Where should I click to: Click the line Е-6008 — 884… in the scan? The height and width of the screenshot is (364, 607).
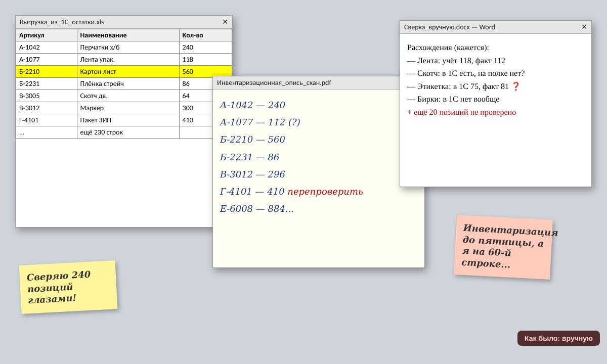pyautogui.click(x=256, y=209)
